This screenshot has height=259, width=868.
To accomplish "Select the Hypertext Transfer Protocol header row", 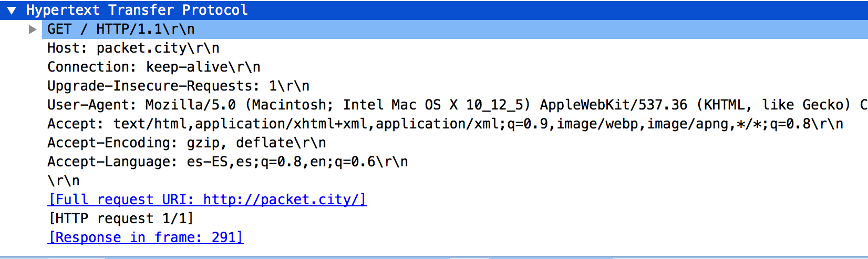I will (137, 11).
